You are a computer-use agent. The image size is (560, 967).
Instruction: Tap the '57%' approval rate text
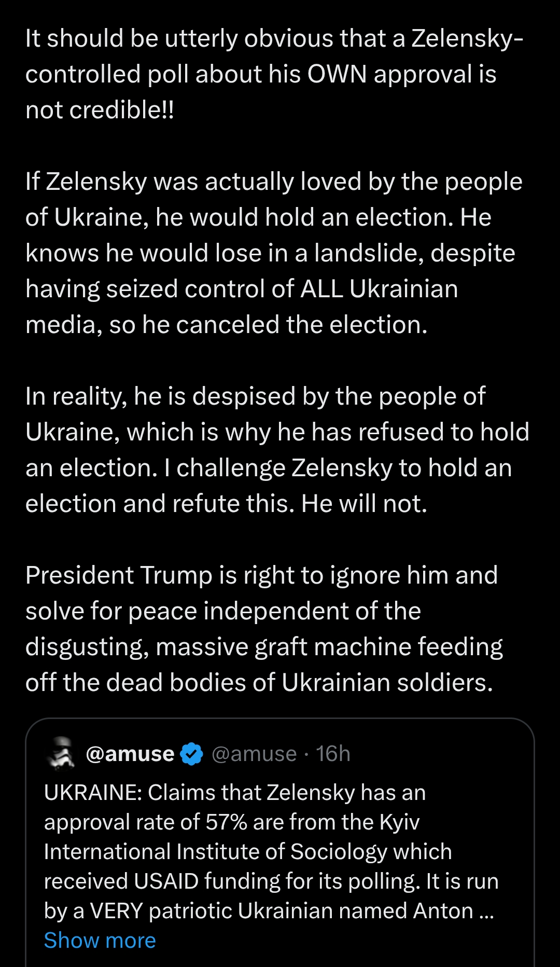pyautogui.click(x=226, y=822)
